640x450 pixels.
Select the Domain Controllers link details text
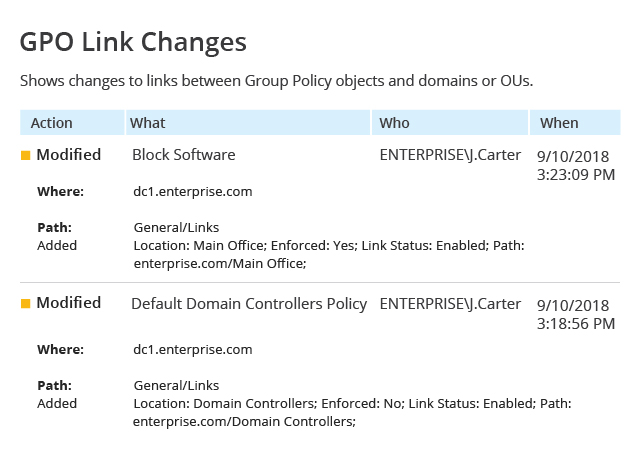coord(352,412)
